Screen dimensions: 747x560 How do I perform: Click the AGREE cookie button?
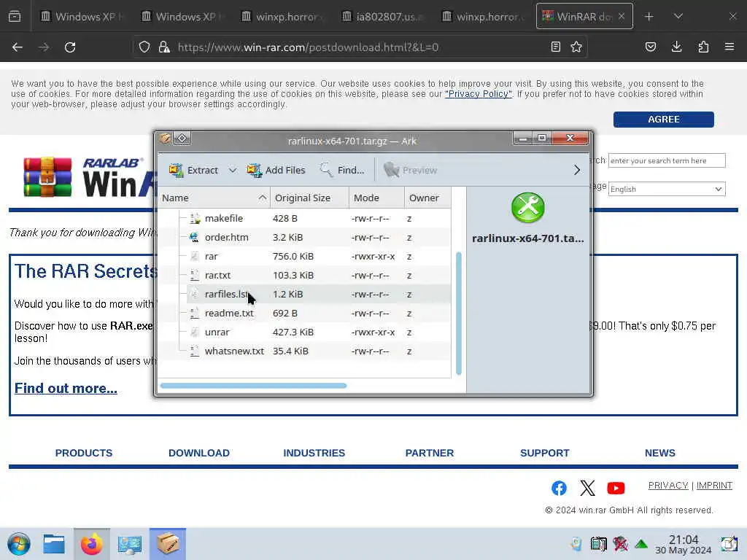point(664,120)
